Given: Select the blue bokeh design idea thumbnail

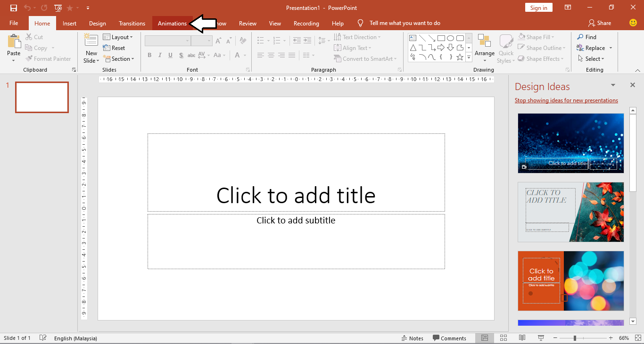Looking at the screenshot, I should click(x=570, y=143).
